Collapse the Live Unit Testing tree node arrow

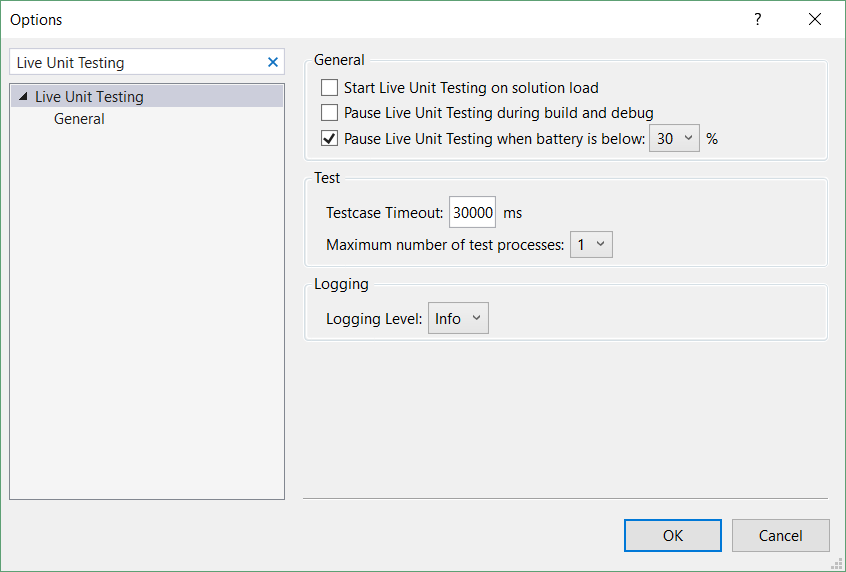pyautogui.click(x=23, y=97)
